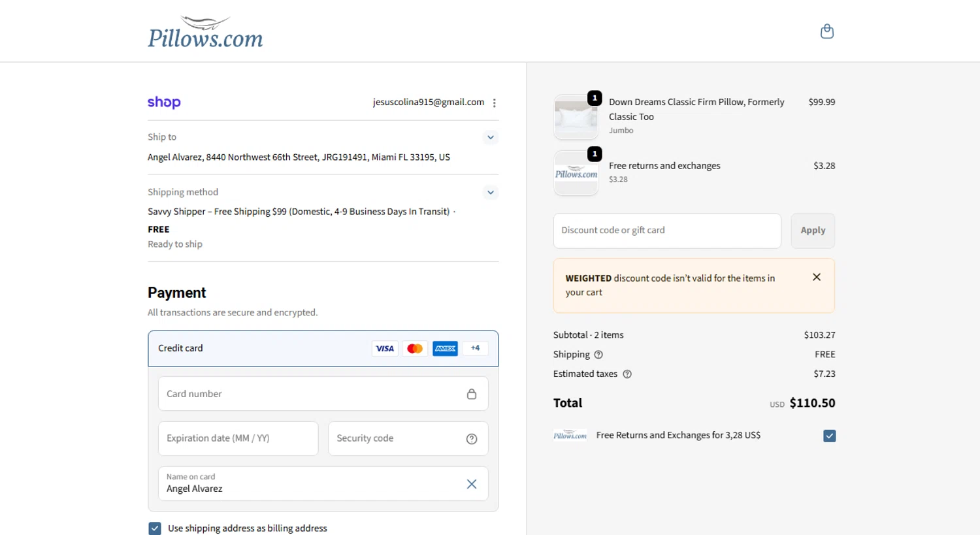Click the Subtotal $103.27 value
This screenshot has width=980, height=535.
pyautogui.click(x=819, y=335)
